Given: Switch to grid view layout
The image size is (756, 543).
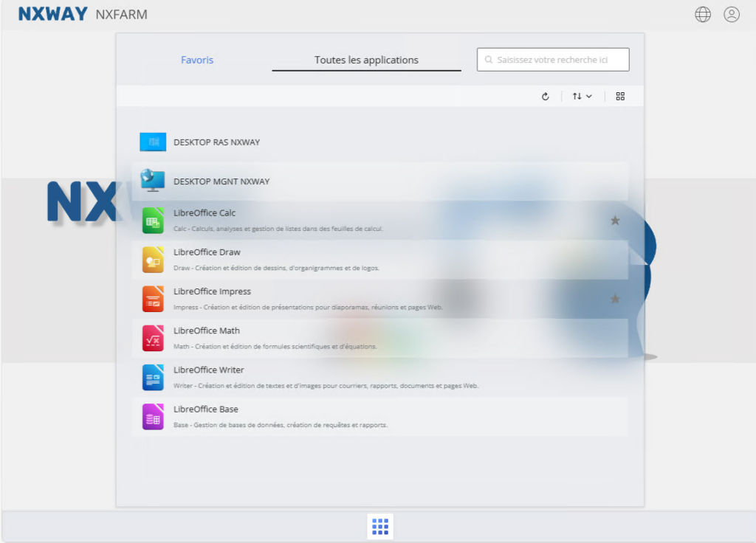Looking at the screenshot, I should (620, 97).
